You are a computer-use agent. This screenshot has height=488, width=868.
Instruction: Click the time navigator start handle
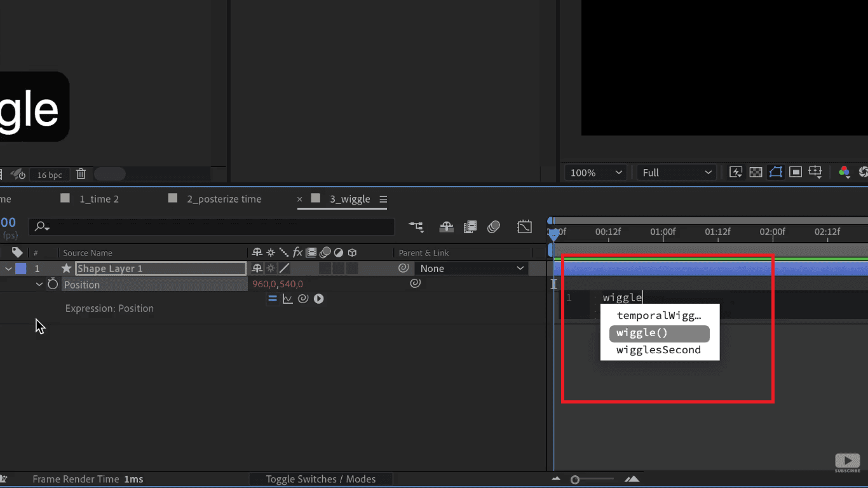pos(550,221)
